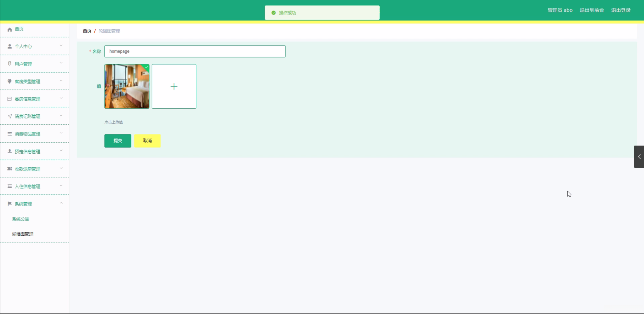Expand the 消费物品管理 chevron

[61, 133]
